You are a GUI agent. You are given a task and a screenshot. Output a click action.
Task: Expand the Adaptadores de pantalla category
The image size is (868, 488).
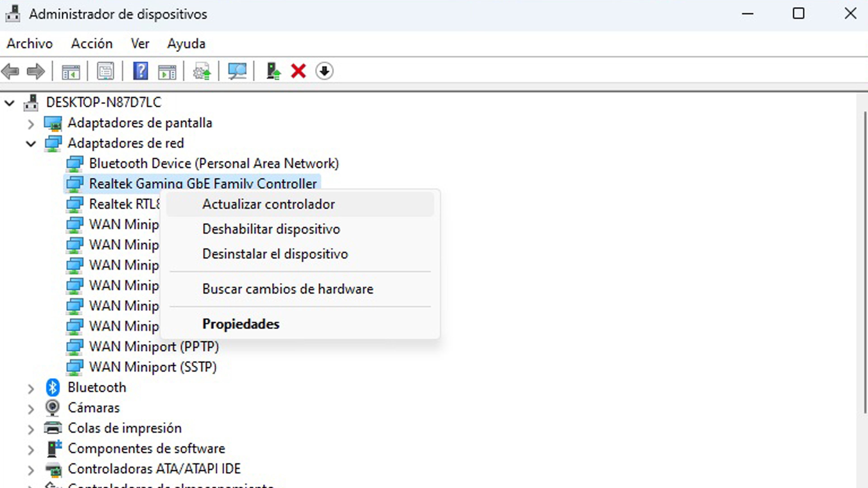pyautogui.click(x=31, y=123)
